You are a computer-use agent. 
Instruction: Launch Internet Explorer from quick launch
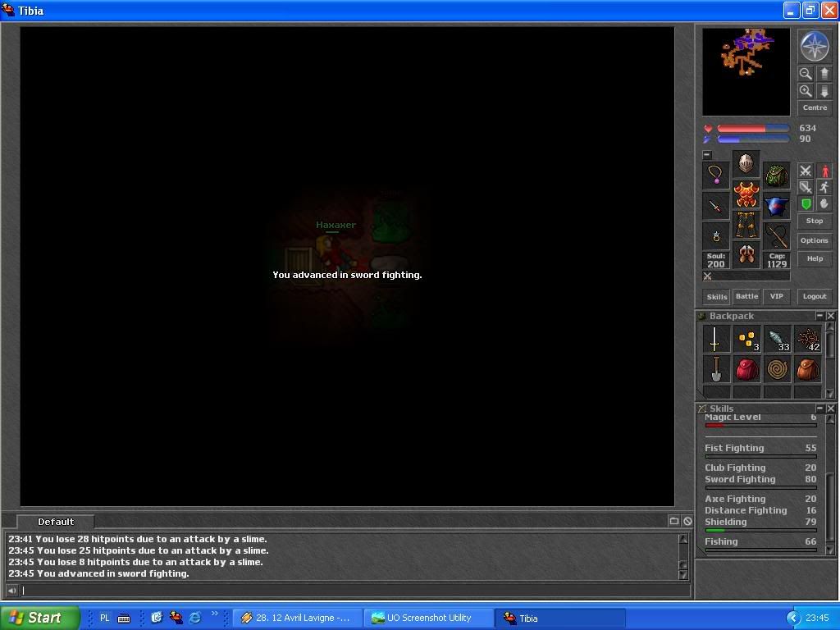195,618
